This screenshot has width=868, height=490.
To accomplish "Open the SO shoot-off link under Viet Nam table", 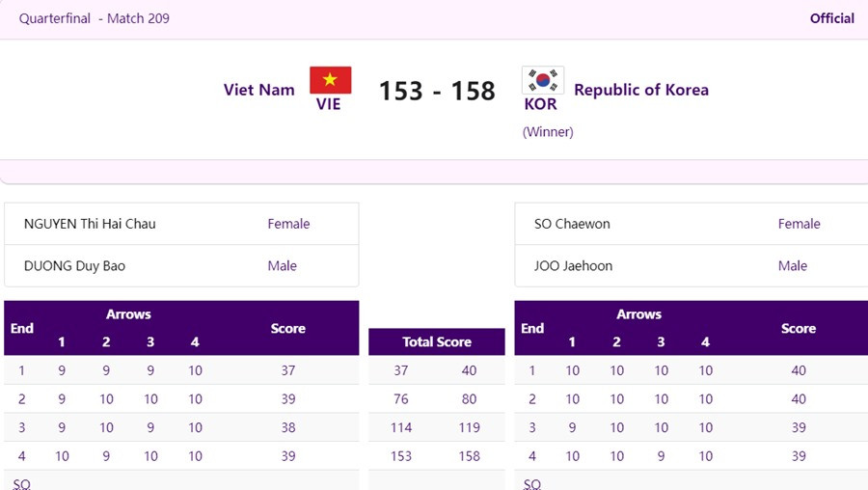I will pos(21,483).
